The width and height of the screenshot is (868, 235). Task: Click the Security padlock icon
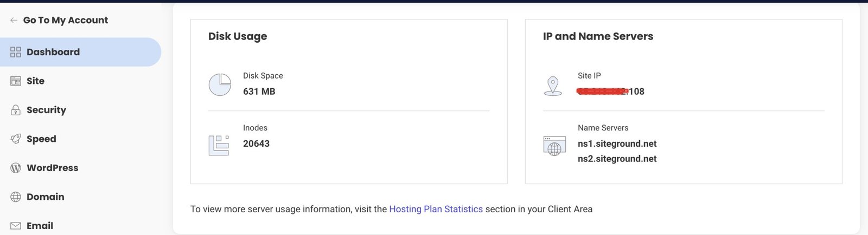pyautogui.click(x=16, y=110)
